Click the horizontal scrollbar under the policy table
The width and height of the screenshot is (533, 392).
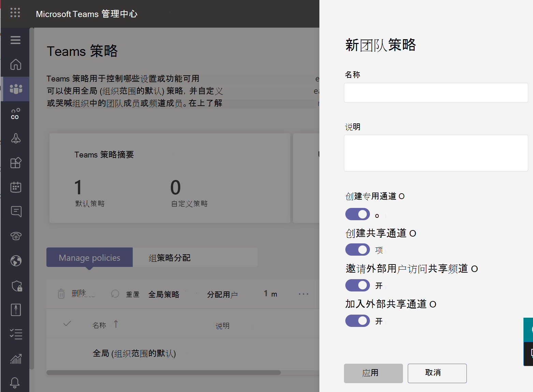[x=163, y=373]
